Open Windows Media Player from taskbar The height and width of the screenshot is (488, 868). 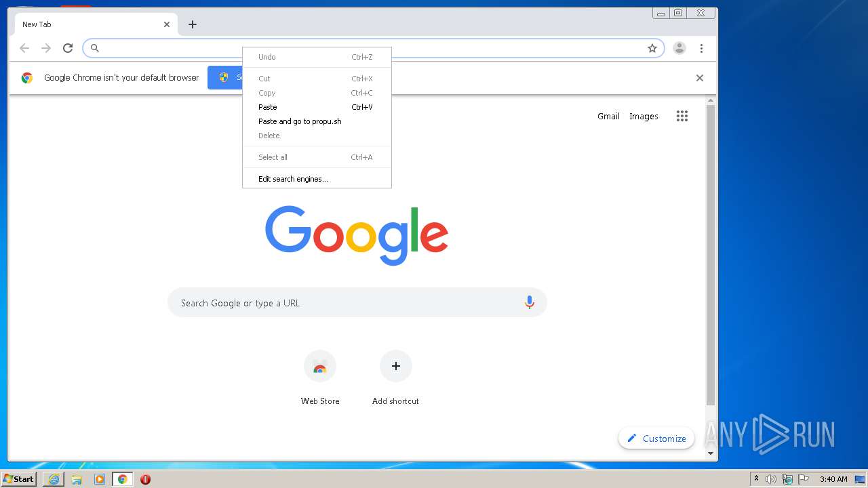click(x=100, y=479)
